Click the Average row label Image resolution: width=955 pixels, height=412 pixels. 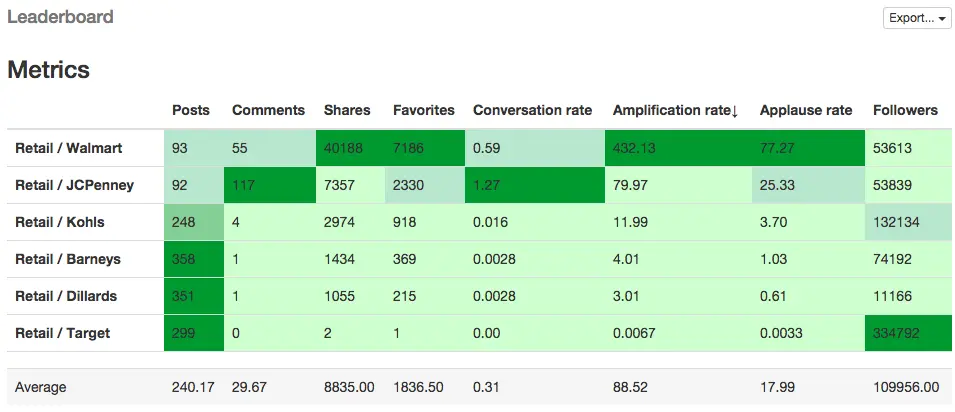tap(43, 386)
